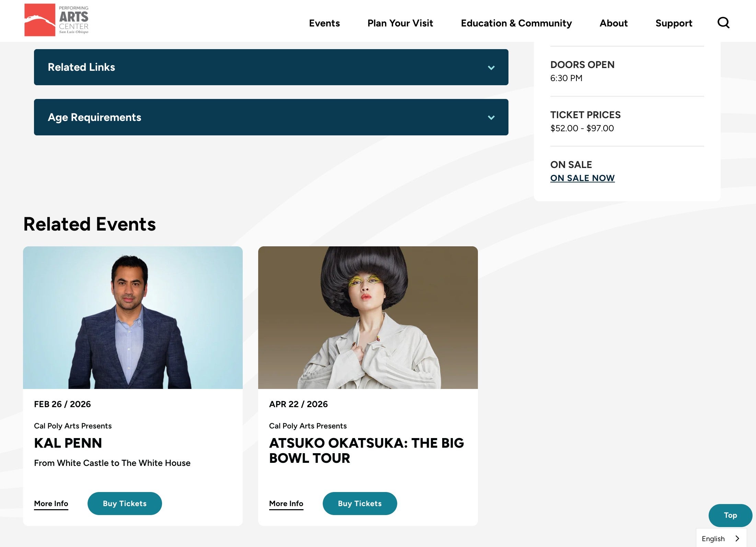The image size is (756, 547).
Task: Open the About menu
Action: 614,23
